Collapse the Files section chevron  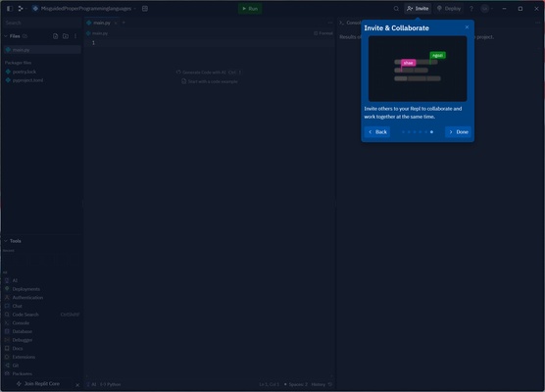point(6,36)
